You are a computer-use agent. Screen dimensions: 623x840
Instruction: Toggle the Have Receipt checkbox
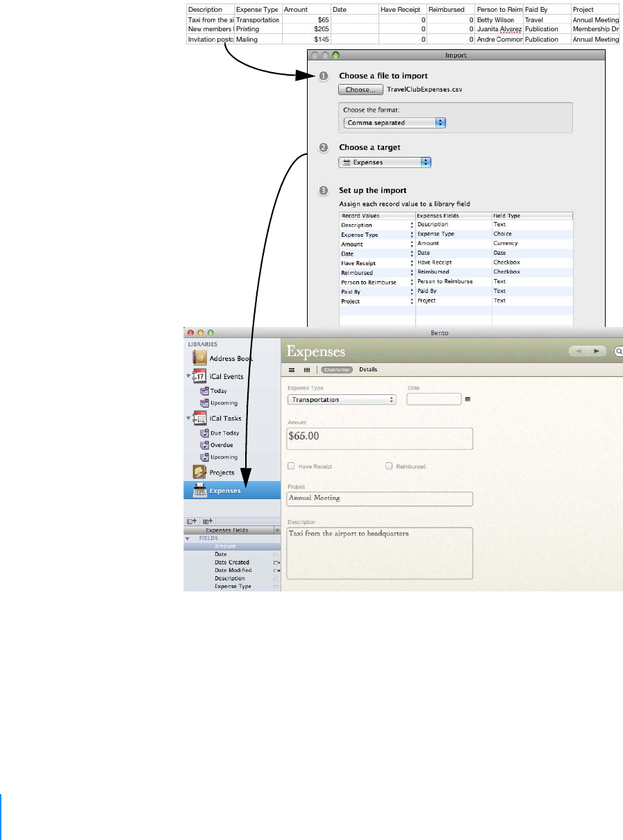click(292, 467)
